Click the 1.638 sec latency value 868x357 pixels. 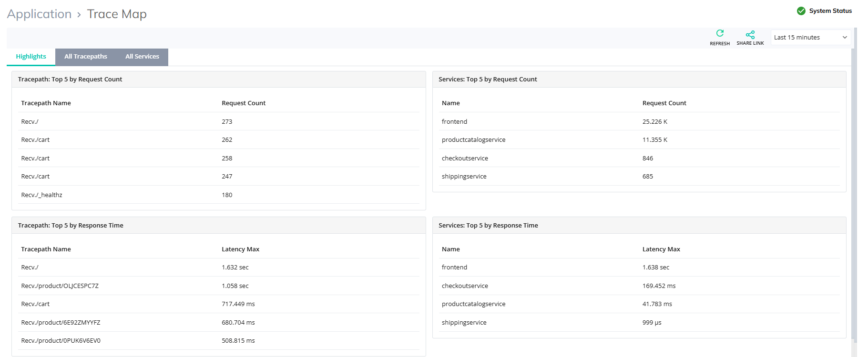[x=655, y=268]
